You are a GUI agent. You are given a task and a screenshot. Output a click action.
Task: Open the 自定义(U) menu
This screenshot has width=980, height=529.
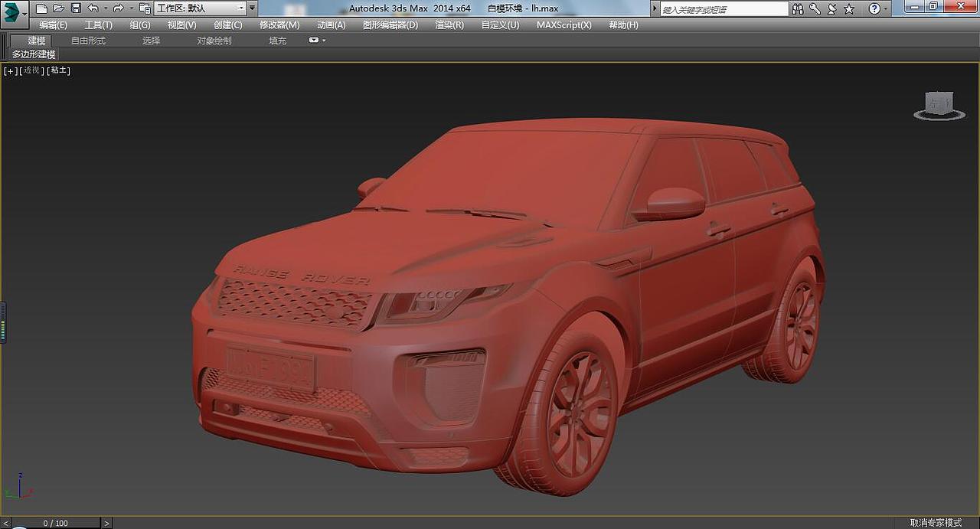tap(500, 24)
